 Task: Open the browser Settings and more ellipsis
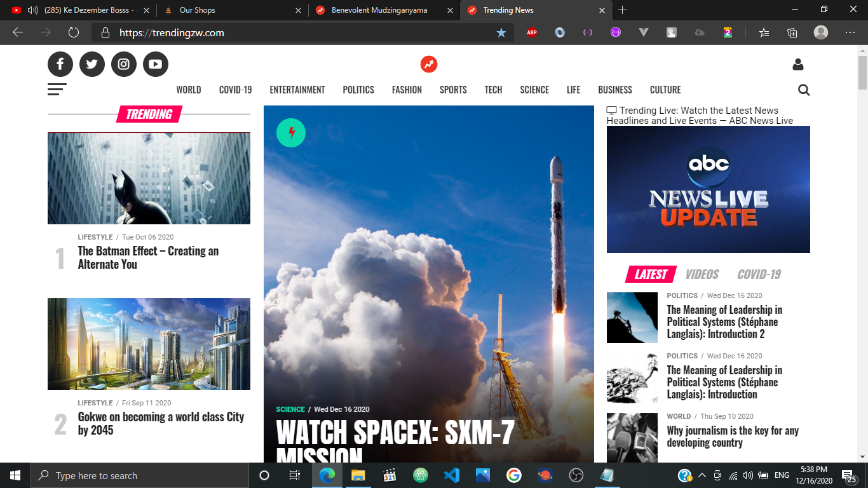pos(850,32)
